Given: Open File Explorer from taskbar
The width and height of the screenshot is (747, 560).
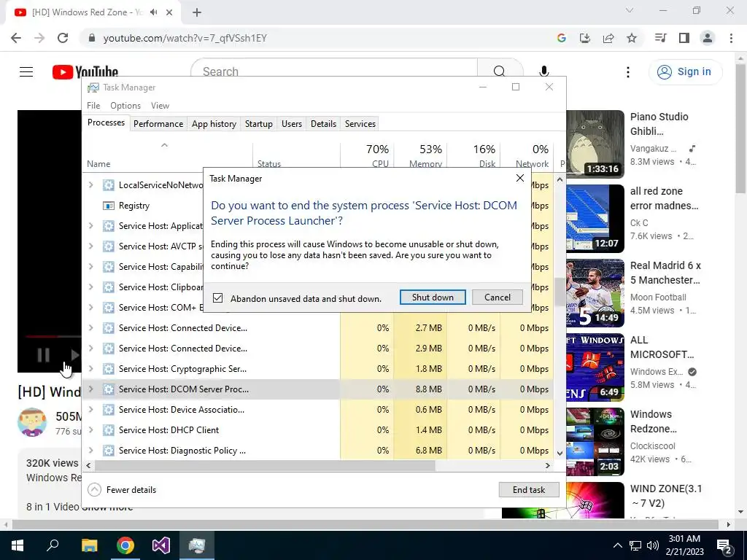Looking at the screenshot, I should tap(89, 545).
